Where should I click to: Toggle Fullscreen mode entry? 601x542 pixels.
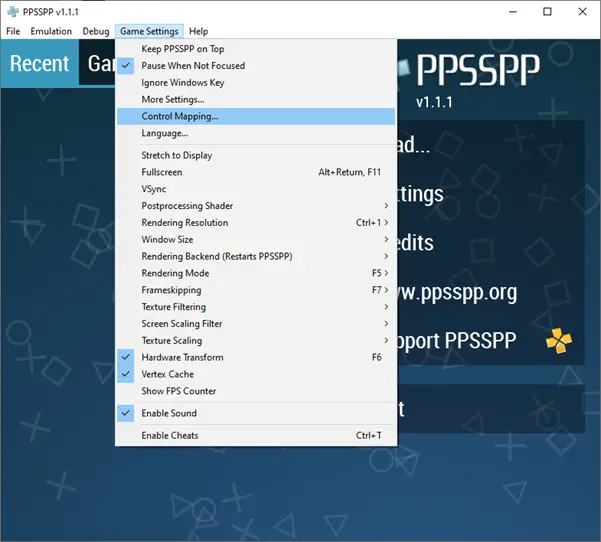[256, 172]
